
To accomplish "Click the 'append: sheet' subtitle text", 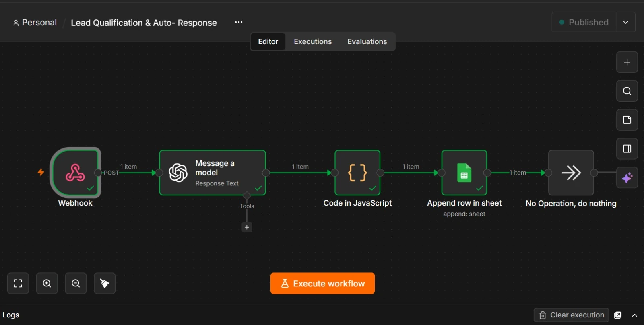I will 464,214.
